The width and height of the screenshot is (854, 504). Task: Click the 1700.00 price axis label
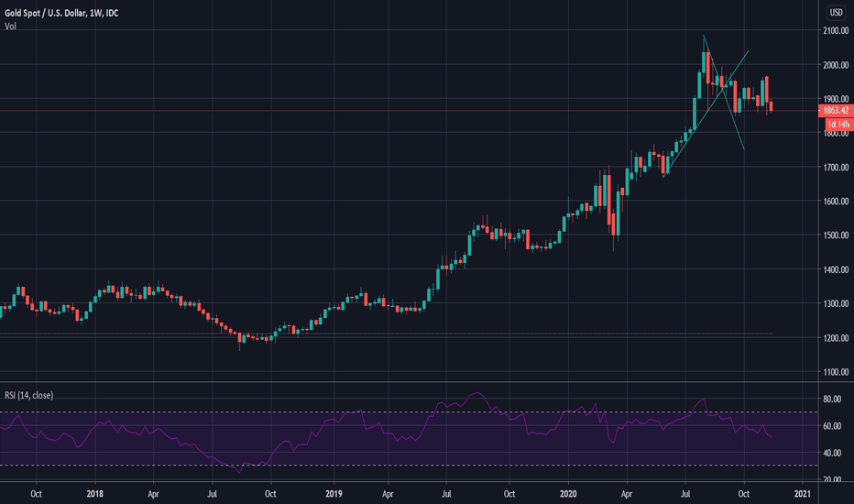tap(836, 168)
